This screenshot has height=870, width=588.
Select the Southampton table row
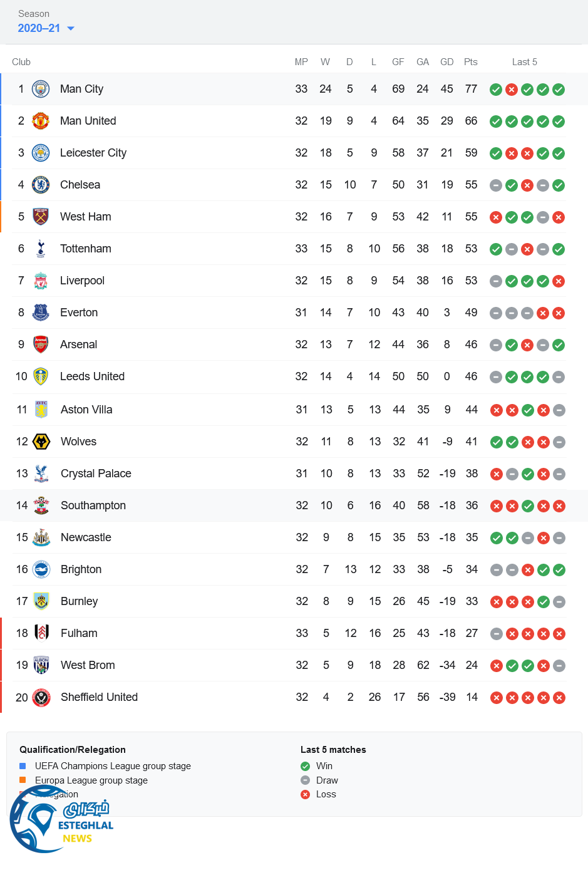294,505
